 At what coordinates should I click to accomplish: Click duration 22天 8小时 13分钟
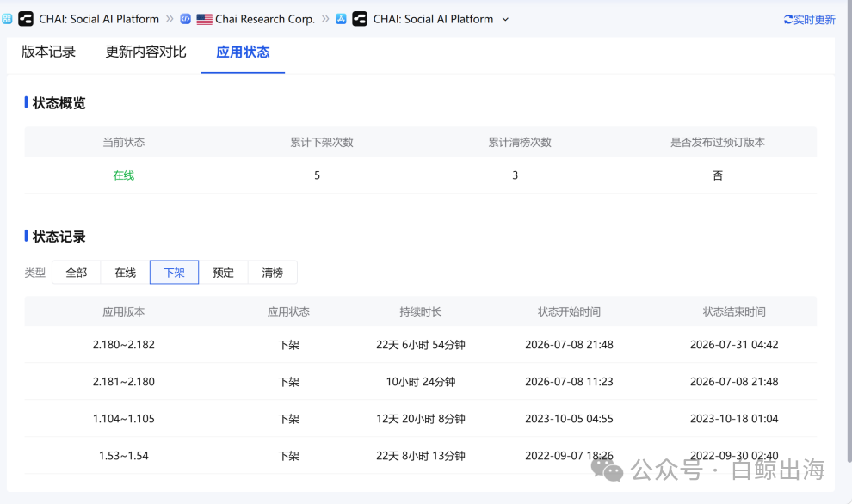[x=421, y=456]
